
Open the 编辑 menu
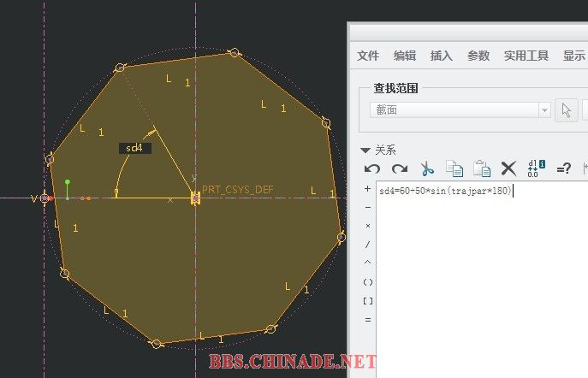coord(405,56)
